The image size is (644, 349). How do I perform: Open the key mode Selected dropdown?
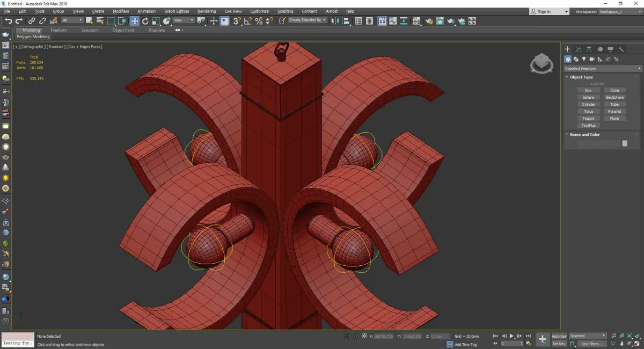tap(588, 336)
